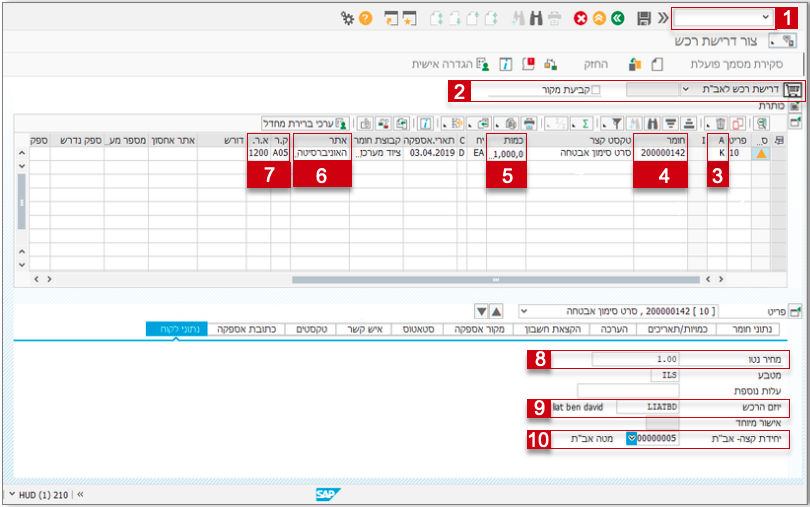The height and width of the screenshot is (507, 810).
Task: Click the החזק hold button
Action: [596, 65]
